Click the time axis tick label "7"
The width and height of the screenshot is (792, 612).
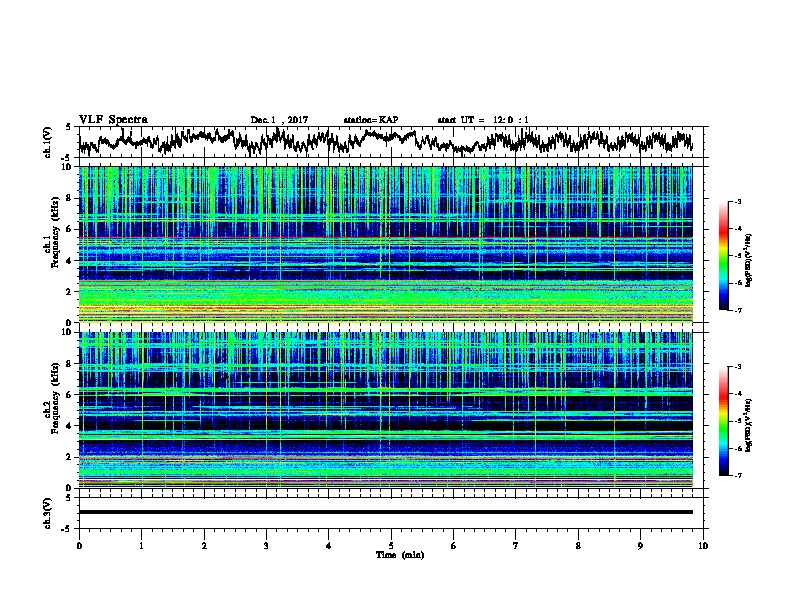click(x=516, y=546)
